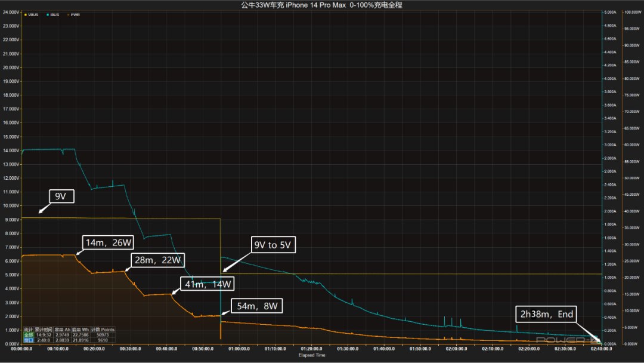
Task: Click the 计数 Points column header
Action: (103, 330)
